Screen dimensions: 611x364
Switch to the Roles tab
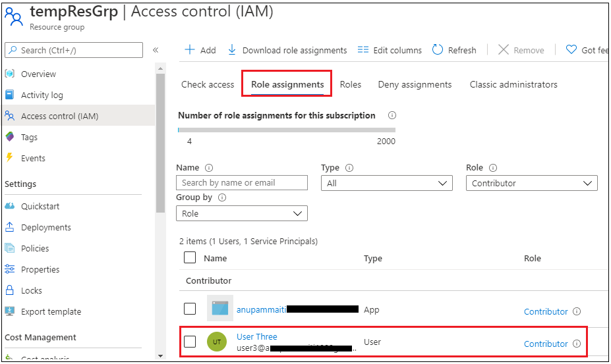click(350, 84)
